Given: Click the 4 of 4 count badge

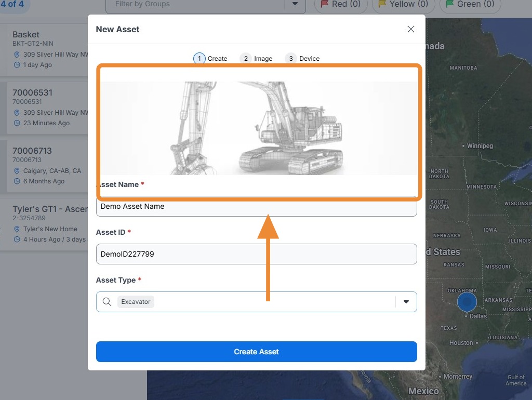Looking at the screenshot, I should point(12,4).
